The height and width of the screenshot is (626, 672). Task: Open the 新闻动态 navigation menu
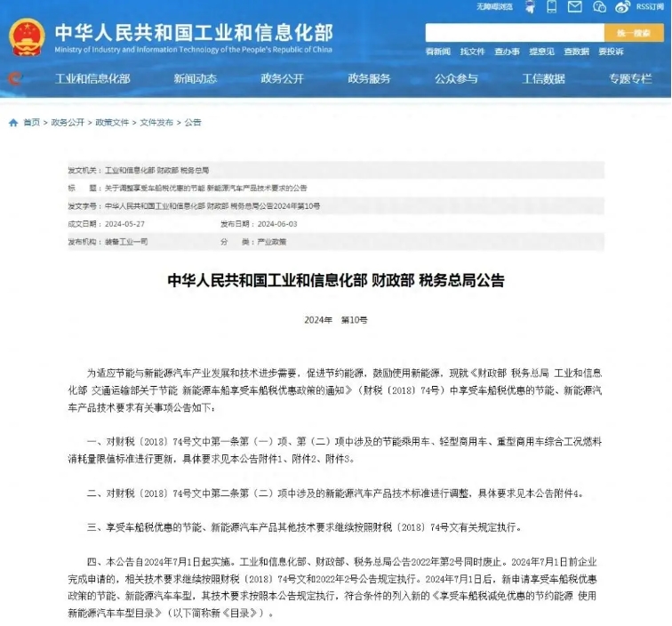(x=196, y=78)
